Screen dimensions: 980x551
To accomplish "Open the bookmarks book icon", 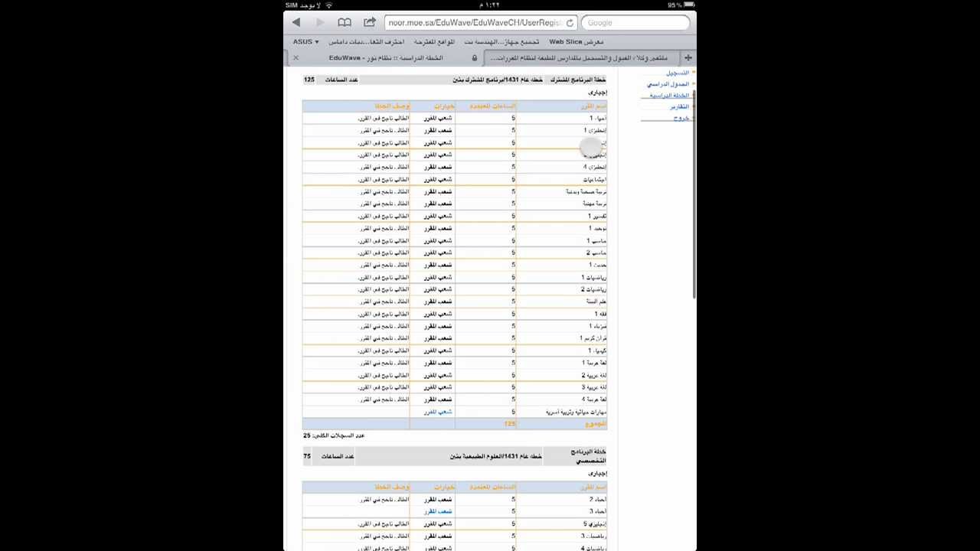I will (x=345, y=22).
